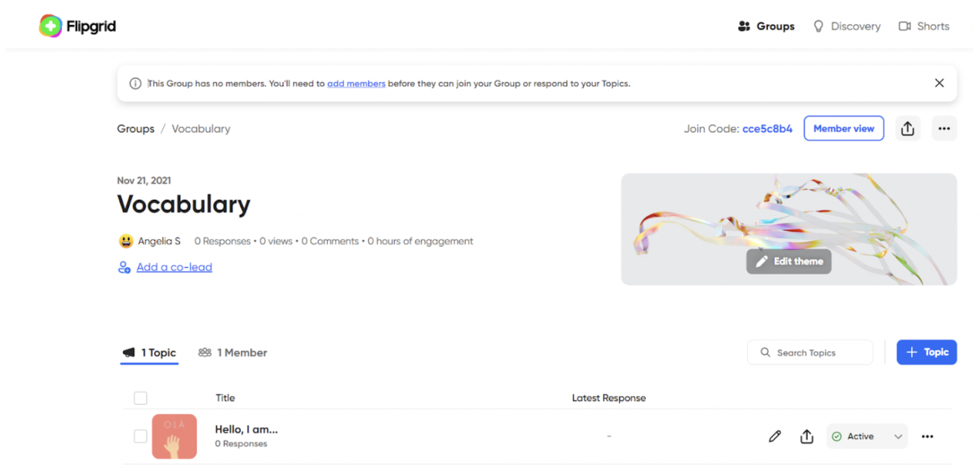The image size is (980, 473).
Task: Open the group's three-dot options menu
Action: pos(944,128)
